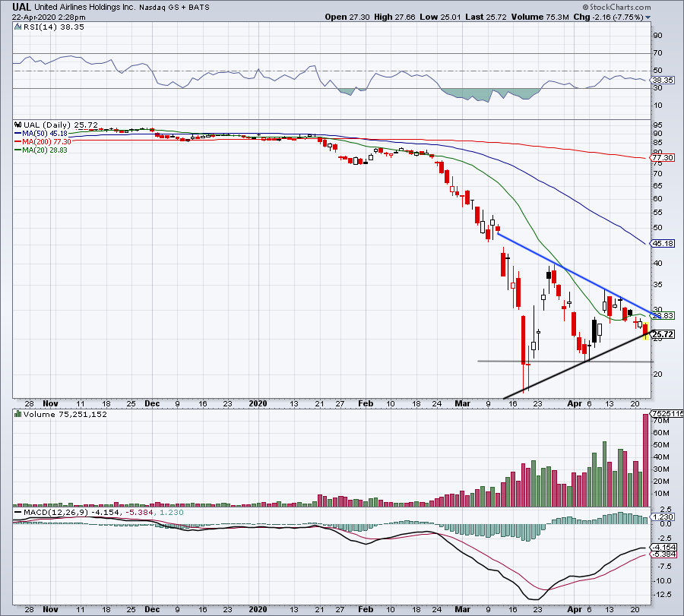Click the High 27.66 value
Viewport: 684px width, 616px height.
(394, 17)
